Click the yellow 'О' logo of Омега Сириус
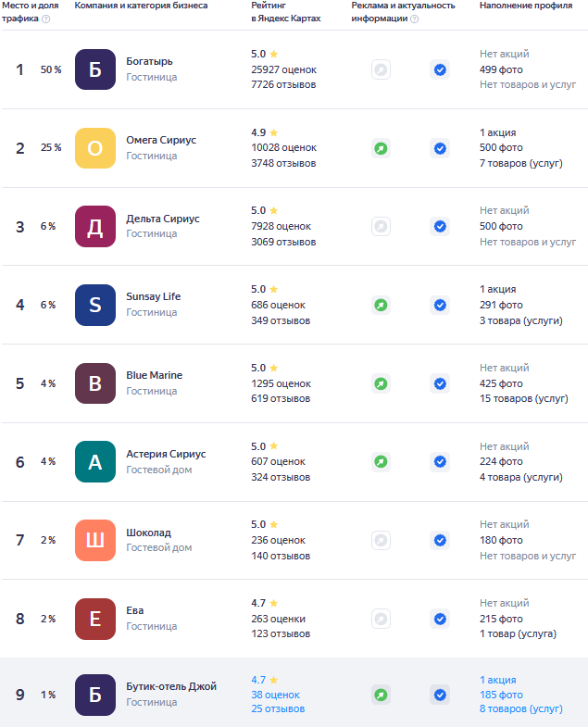588x727 pixels. coord(95,148)
